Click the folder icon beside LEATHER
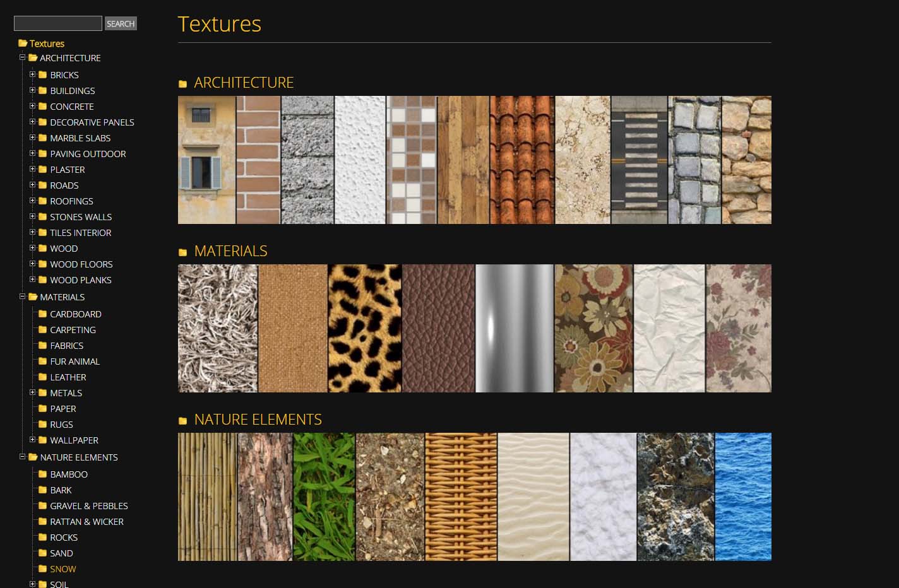Image resolution: width=899 pixels, height=588 pixels. coord(43,377)
